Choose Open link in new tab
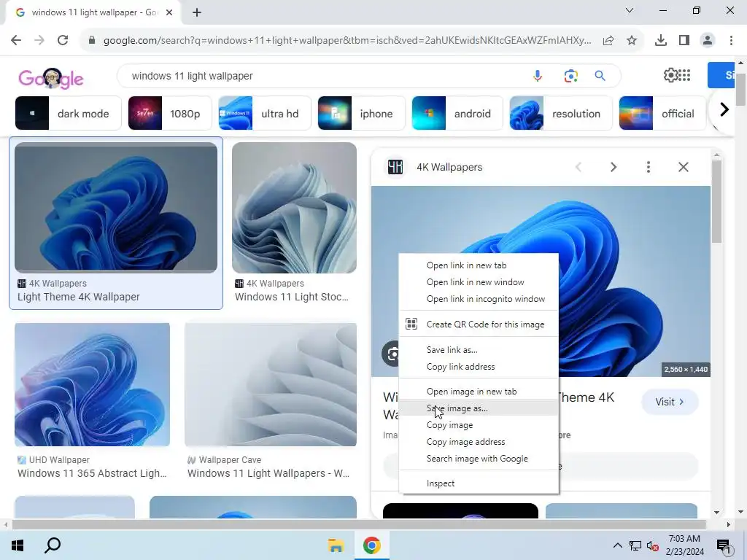 coord(479,265)
